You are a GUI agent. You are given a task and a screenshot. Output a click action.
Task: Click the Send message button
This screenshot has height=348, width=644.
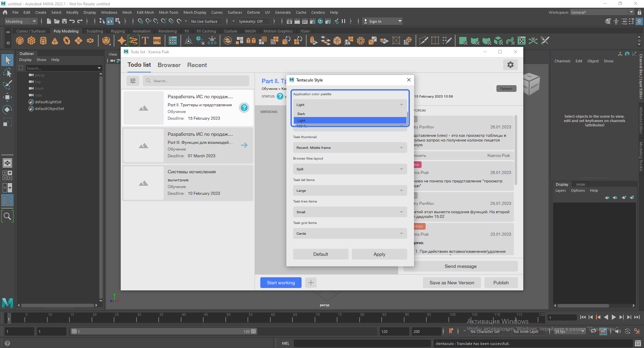461,266
